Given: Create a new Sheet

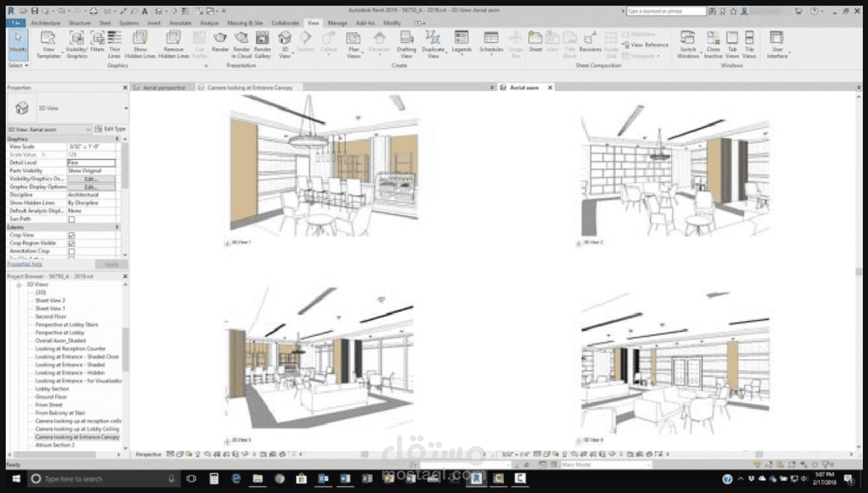Looking at the screenshot, I should (x=535, y=41).
